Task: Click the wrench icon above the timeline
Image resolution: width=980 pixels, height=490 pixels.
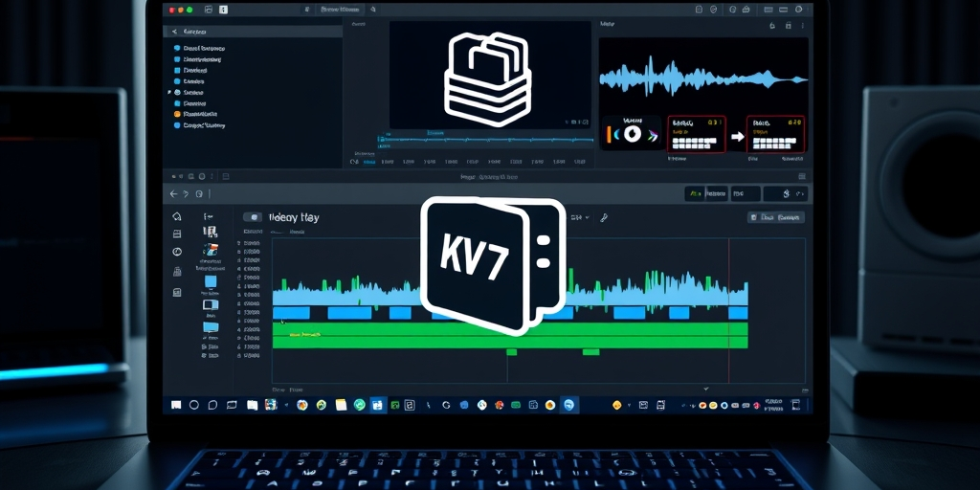Action: [604, 217]
